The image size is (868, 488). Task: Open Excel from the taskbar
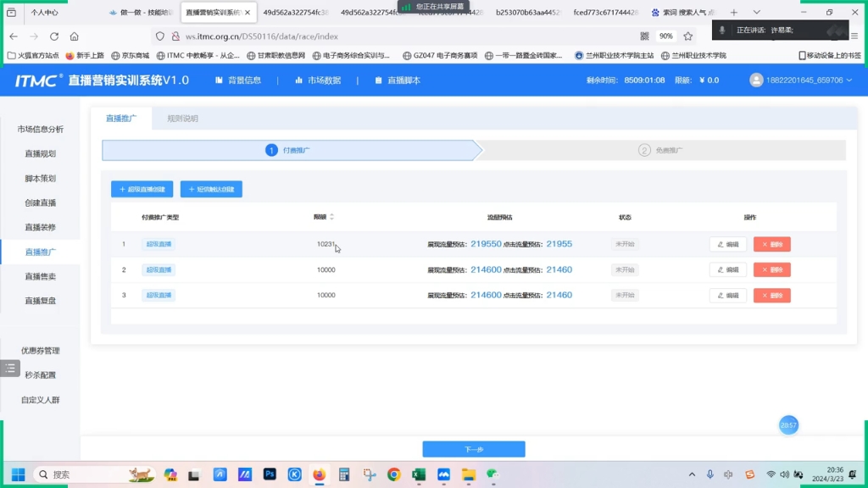click(x=419, y=474)
